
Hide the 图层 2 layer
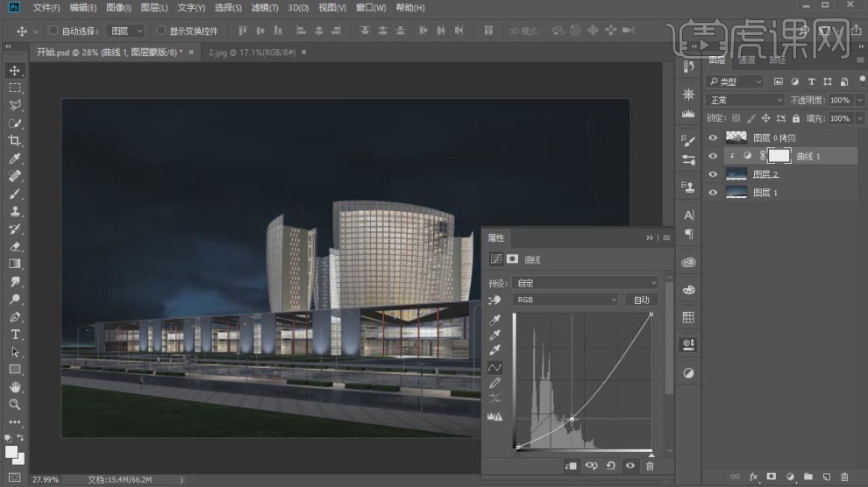pyautogui.click(x=713, y=174)
